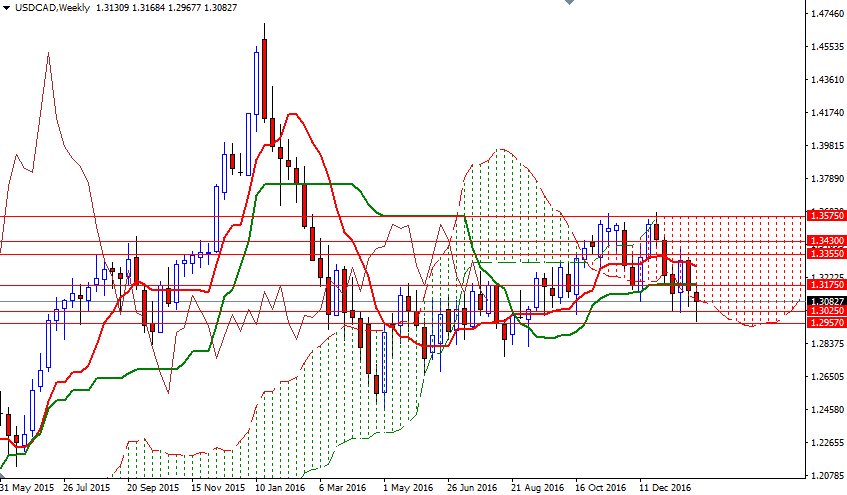Click the 1.43610 value on price scale
The width and height of the screenshot is (847, 495).
pyautogui.click(x=828, y=79)
